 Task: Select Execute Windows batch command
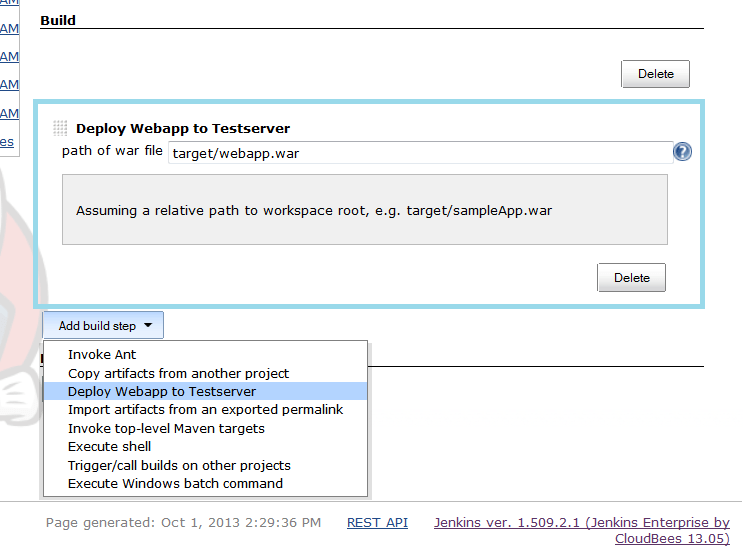[175, 483]
